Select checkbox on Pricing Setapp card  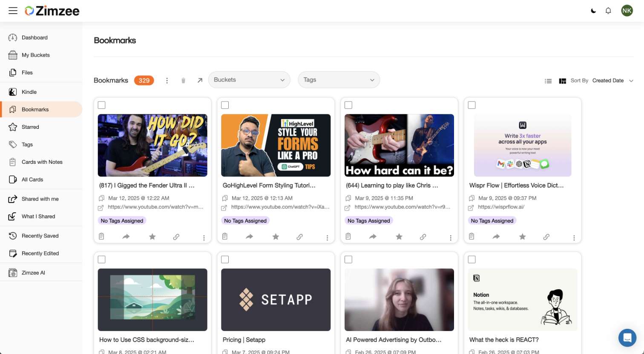tap(225, 259)
